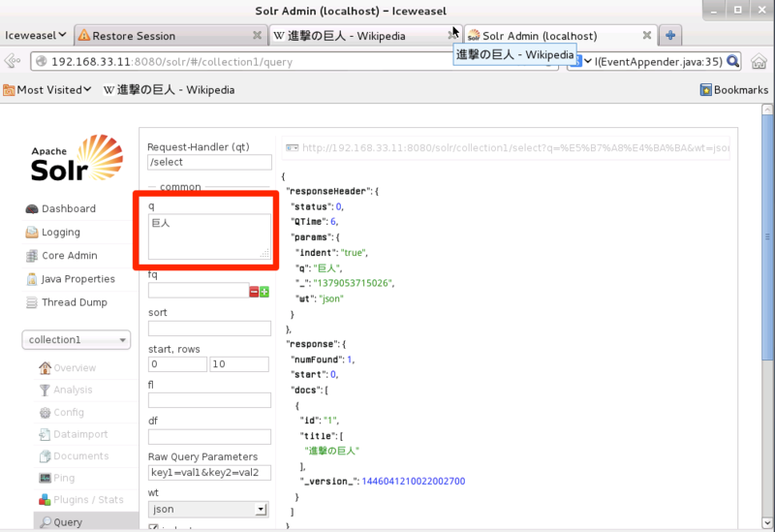The width and height of the screenshot is (775, 532).
Task: Click the Analysis funnel icon
Action: coord(45,391)
